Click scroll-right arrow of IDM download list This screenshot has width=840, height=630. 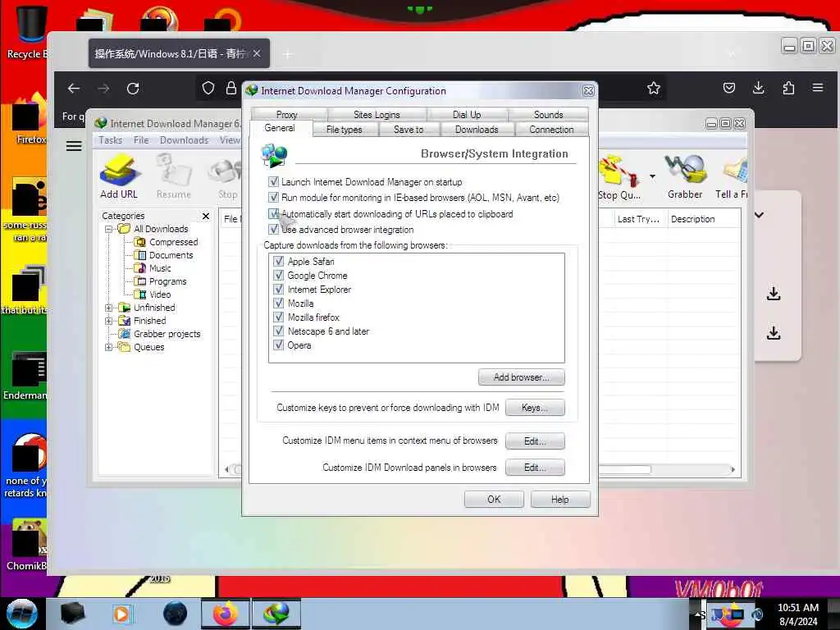tap(733, 470)
